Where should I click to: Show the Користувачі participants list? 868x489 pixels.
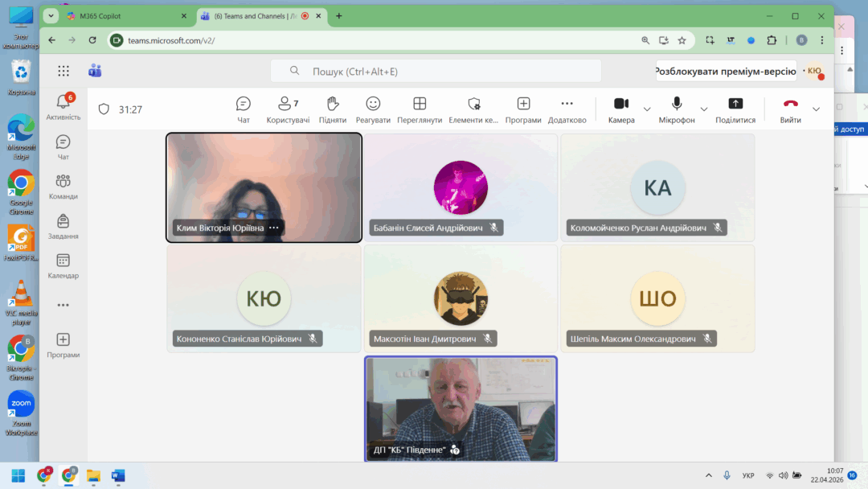[x=288, y=109]
